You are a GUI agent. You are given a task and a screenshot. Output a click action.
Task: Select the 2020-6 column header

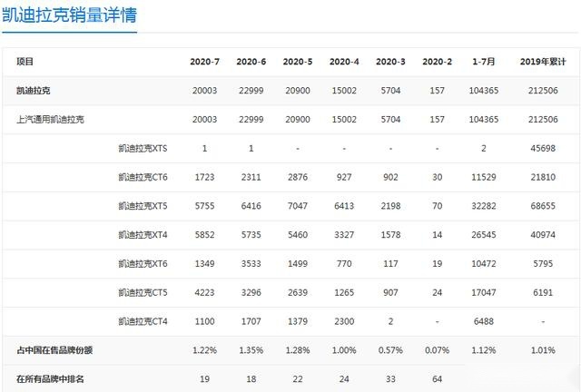click(x=251, y=62)
